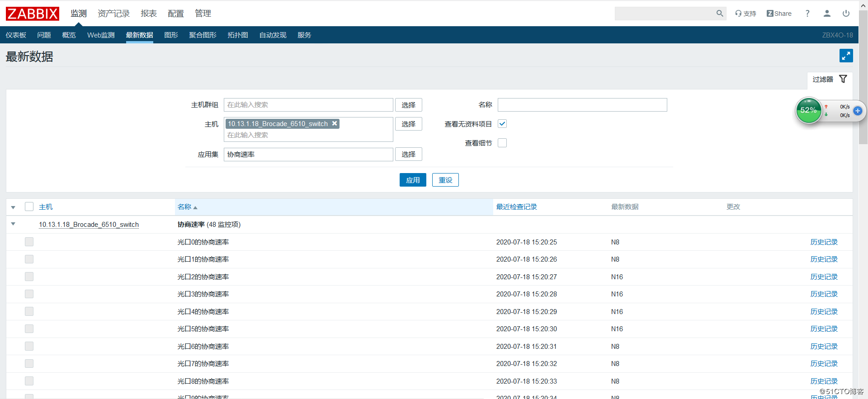
Task: Click the blue plus floating widget icon
Action: tap(858, 111)
